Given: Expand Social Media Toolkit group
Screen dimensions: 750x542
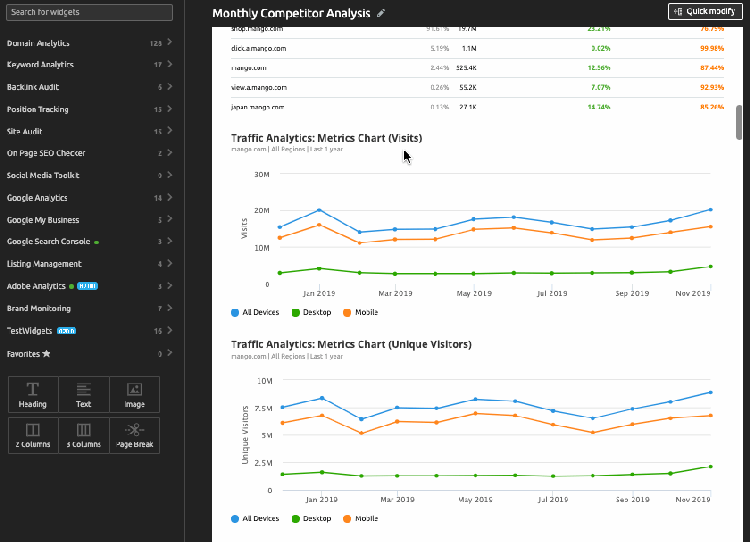Looking at the screenshot, I should [x=89, y=175].
